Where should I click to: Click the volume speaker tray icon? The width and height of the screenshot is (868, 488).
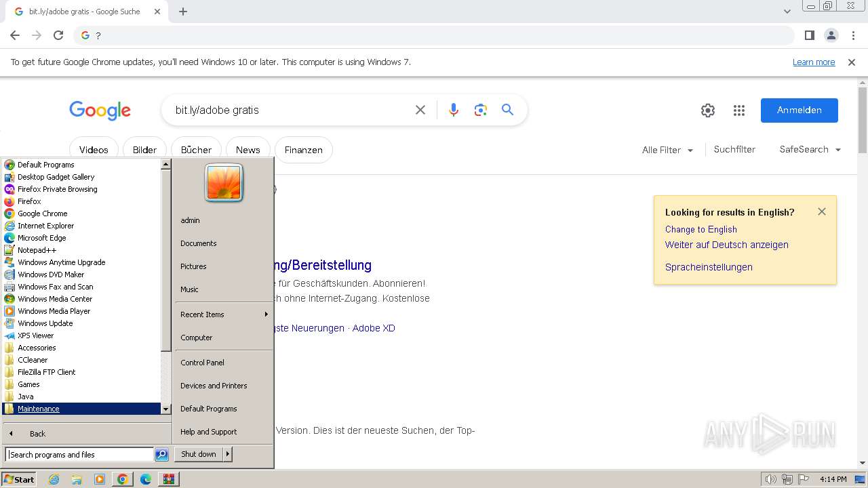point(770,479)
